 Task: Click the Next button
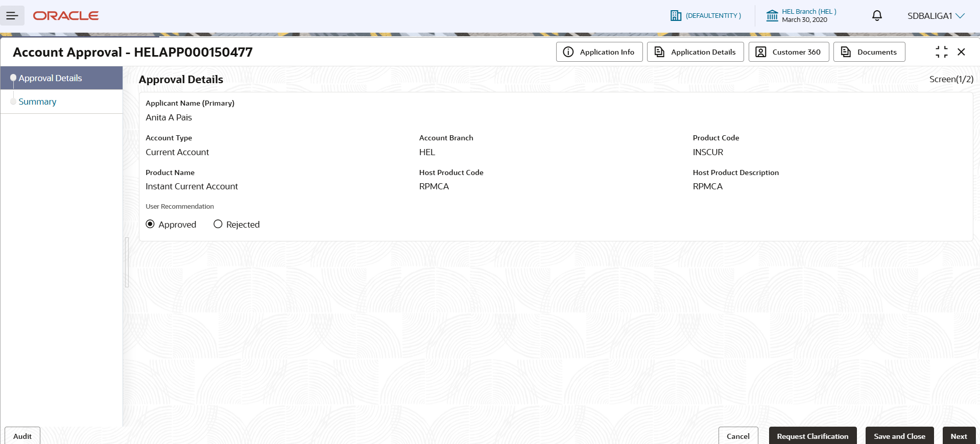point(959,436)
